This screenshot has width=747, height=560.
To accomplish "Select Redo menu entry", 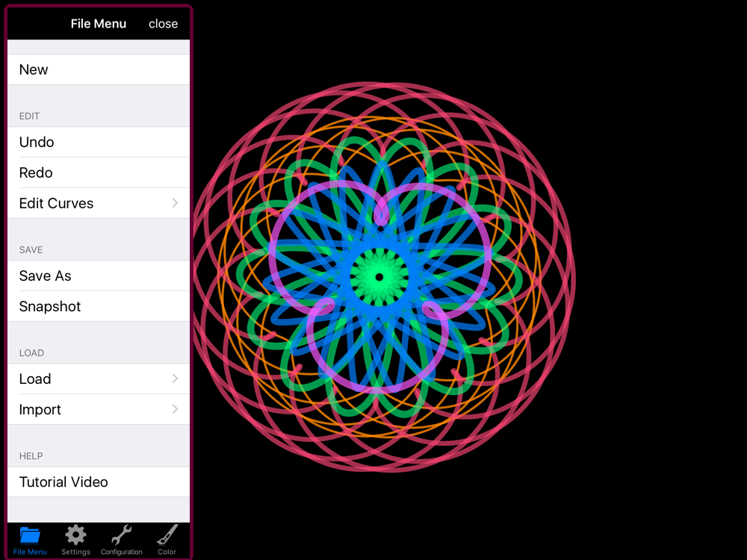I will point(99,172).
